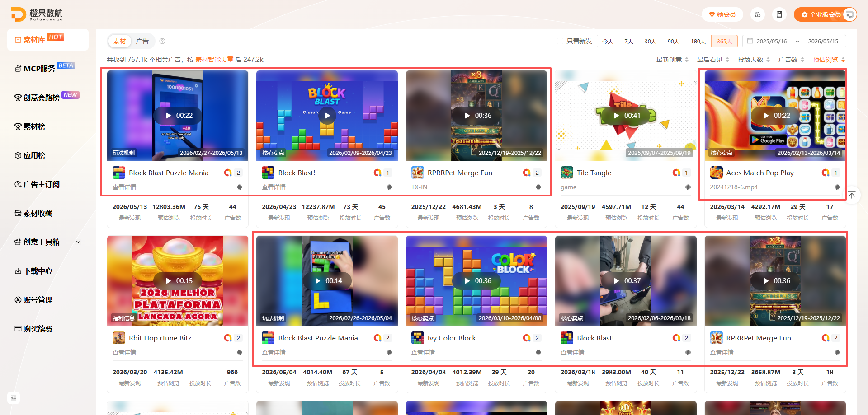The width and height of the screenshot is (868, 415).
Task: Open the end date field 2026/05/15
Action: coord(823,41)
